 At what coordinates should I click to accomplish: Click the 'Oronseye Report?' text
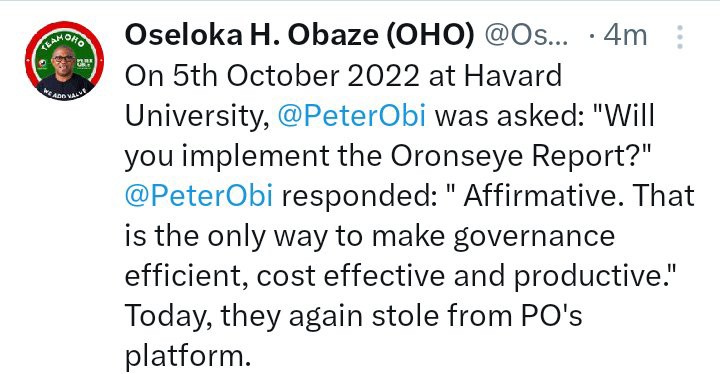(x=522, y=156)
